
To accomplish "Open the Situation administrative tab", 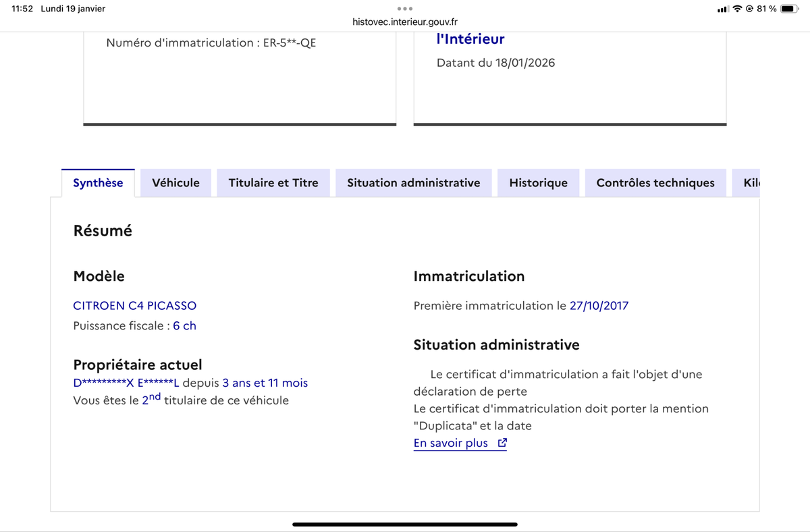I will click(413, 183).
